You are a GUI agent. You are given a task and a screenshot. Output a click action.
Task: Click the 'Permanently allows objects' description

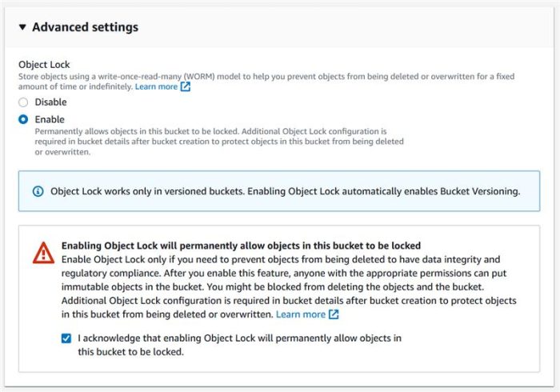219,142
